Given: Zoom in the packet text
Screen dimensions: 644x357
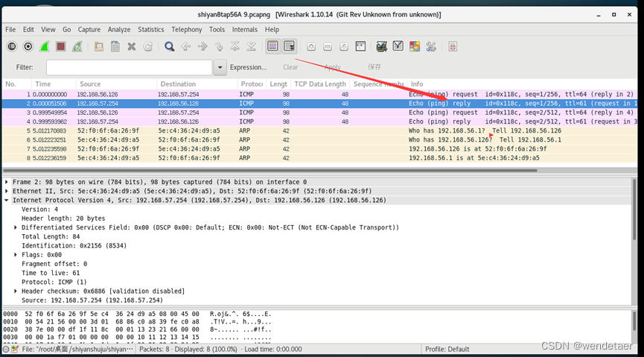Looking at the screenshot, I should [x=311, y=46].
